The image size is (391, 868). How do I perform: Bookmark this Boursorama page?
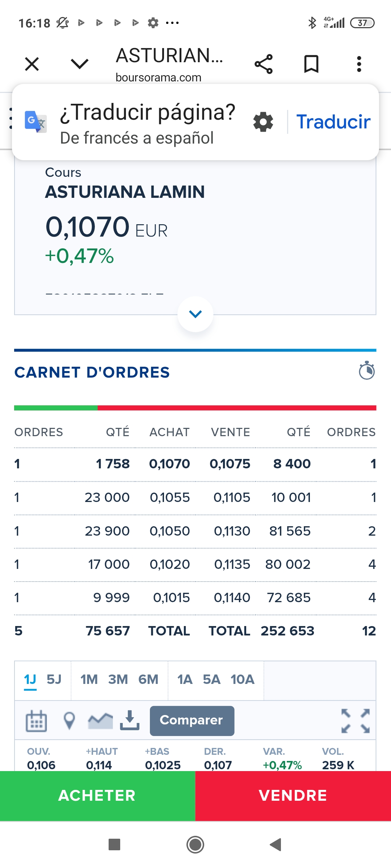point(311,64)
